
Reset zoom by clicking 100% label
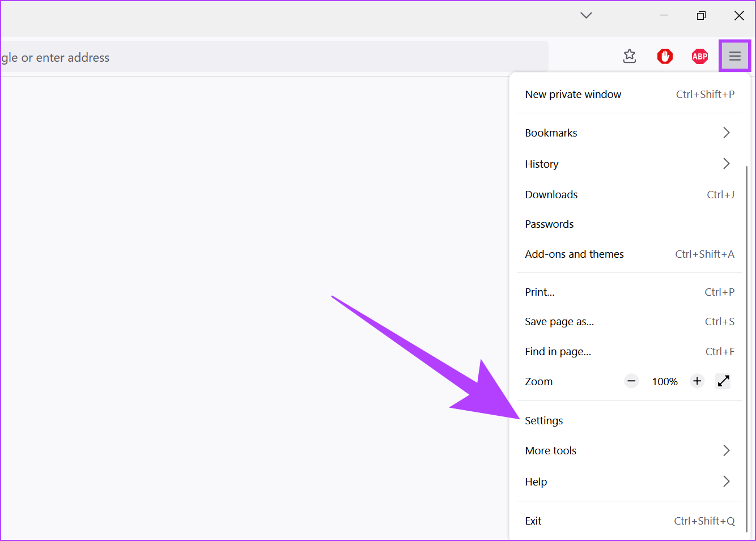pos(665,382)
